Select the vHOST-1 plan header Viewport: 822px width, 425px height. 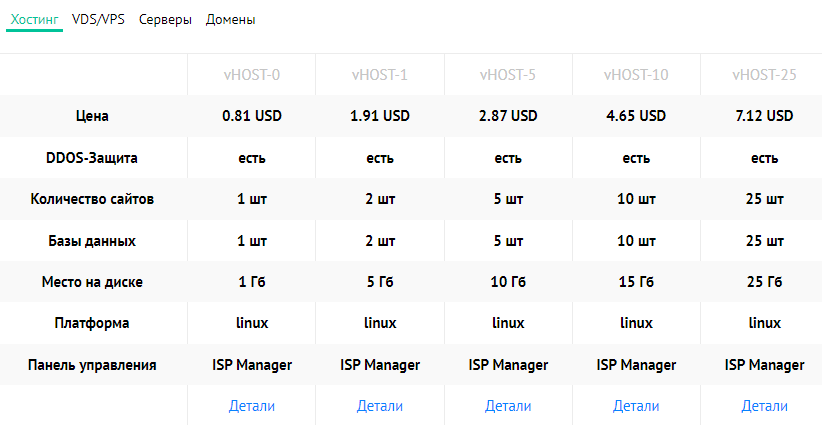[x=380, y=74]
